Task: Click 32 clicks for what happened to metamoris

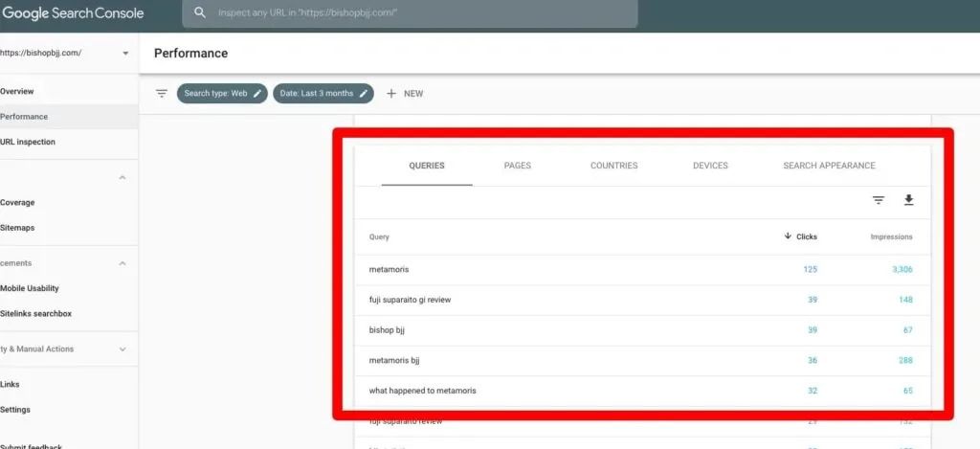Action: tap(812, 391)
